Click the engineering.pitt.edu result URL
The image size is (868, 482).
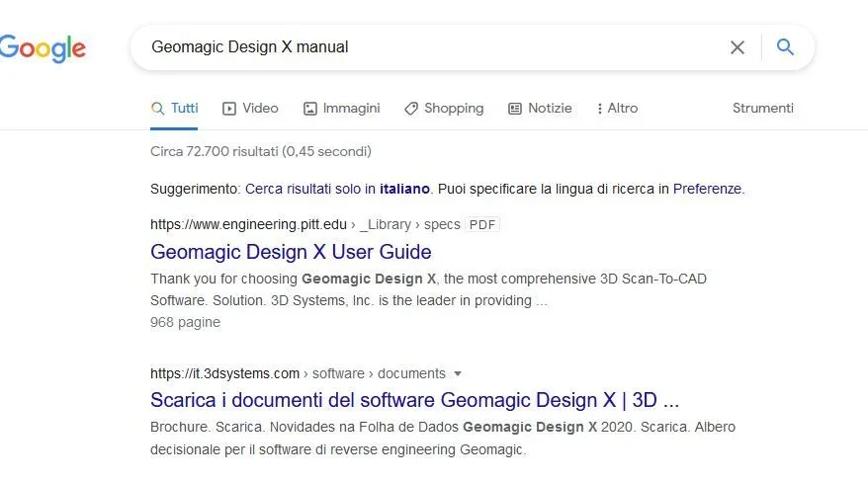click(305, 224)
